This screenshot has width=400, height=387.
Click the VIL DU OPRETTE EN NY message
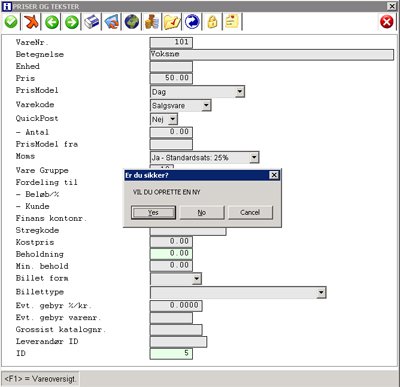tap(167, 192)
